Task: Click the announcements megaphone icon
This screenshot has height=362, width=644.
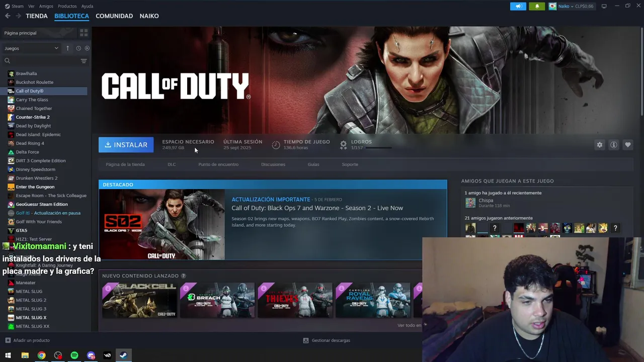Action: click(x=518, y=6)
